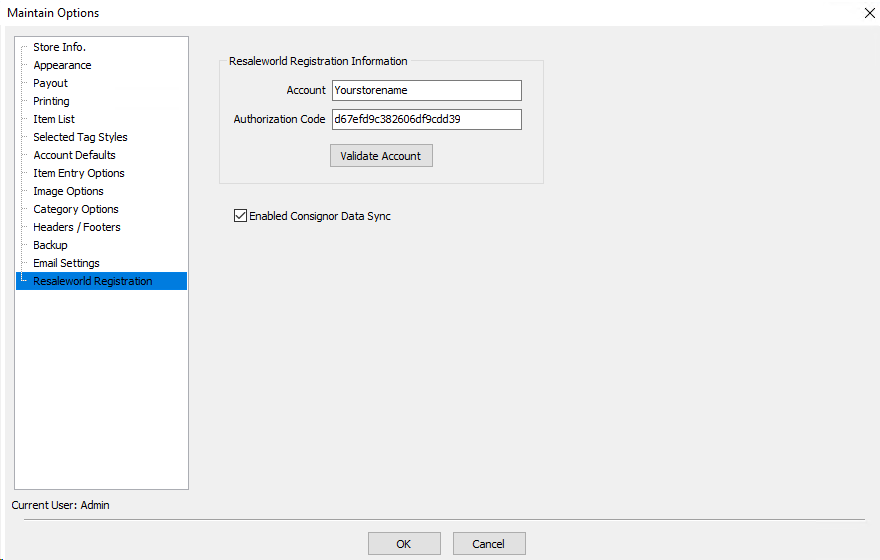
Task: Click the Current User: Admin text
Action: click(x=61, y=505)
